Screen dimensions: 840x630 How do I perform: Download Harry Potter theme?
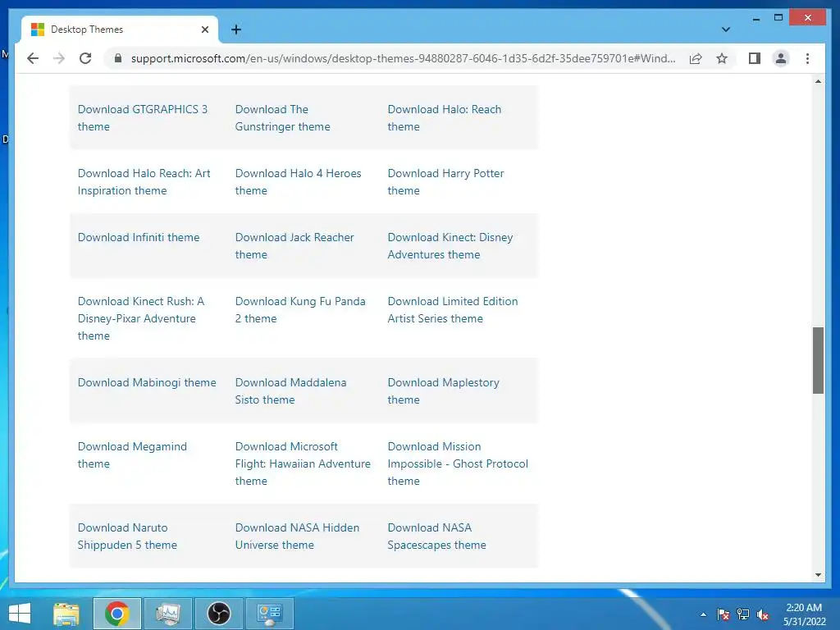pyautogui.click(x=445, y=182)
